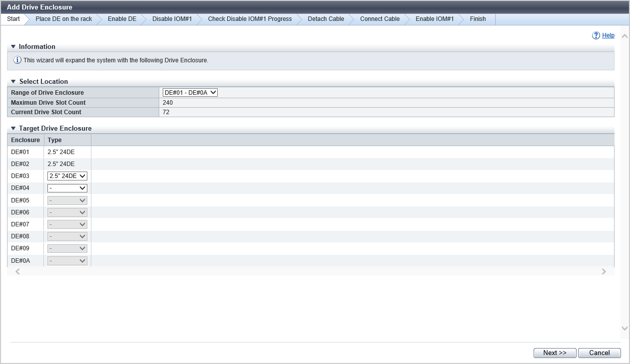Open the Range of Drive Enclosure dropdown
The height and width of the screenshot is (364, 630).
[190, 92]
